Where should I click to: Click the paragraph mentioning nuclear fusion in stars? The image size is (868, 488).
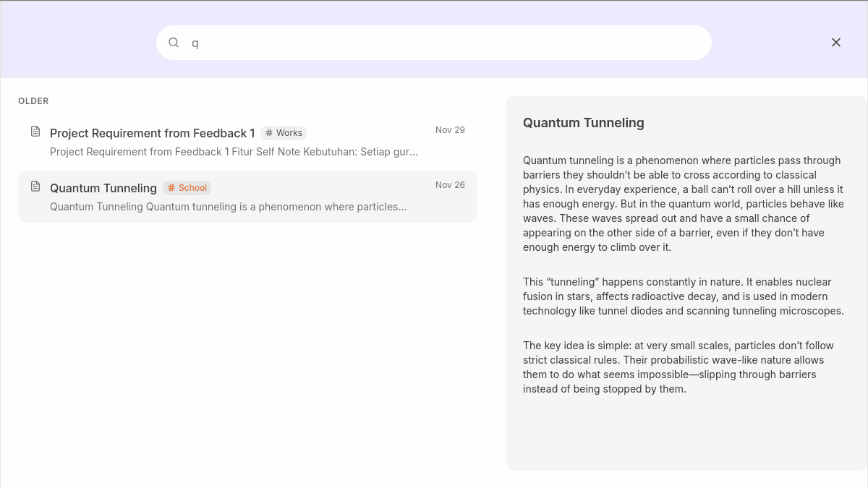(x=684, y=296)
